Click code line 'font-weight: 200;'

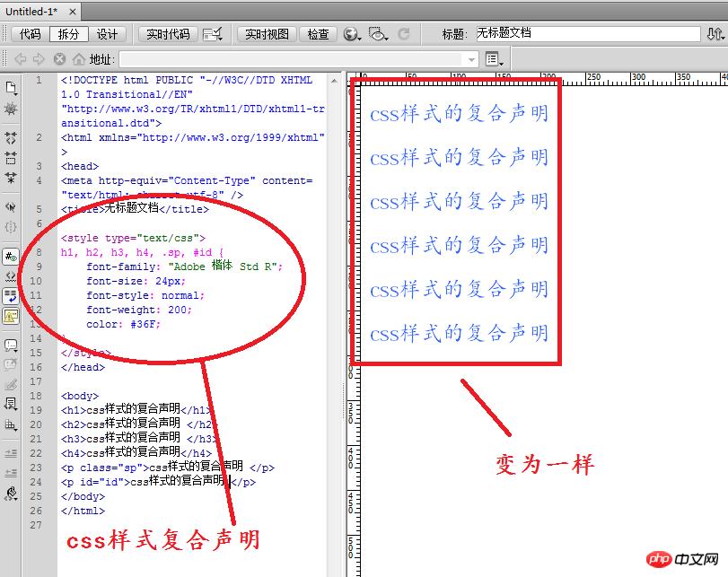139,310
